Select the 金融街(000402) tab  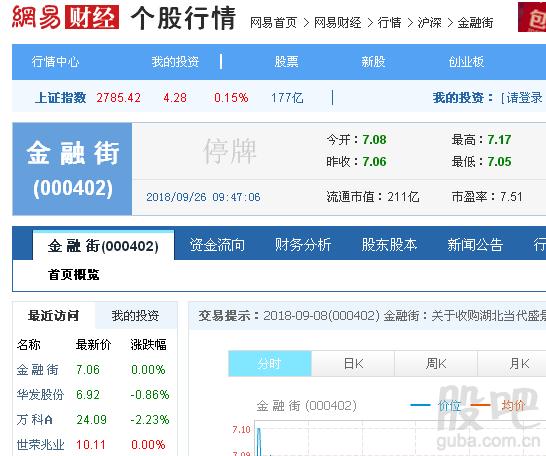tap(103, 246)
